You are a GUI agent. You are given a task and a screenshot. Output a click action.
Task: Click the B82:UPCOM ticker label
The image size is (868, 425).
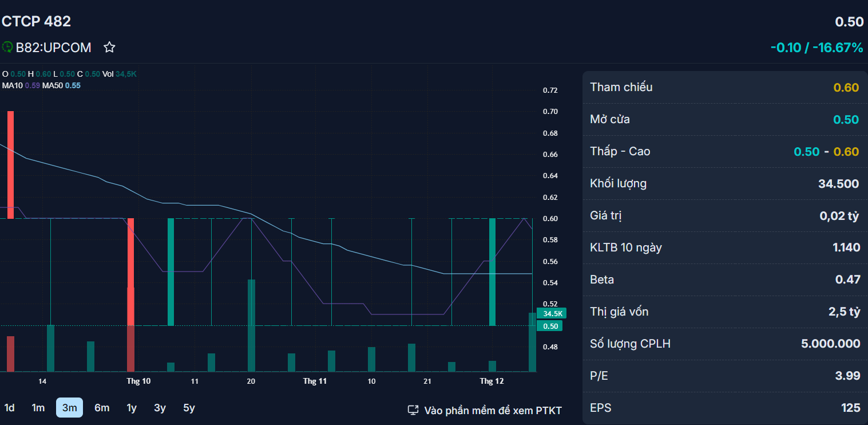click(53, 48)
